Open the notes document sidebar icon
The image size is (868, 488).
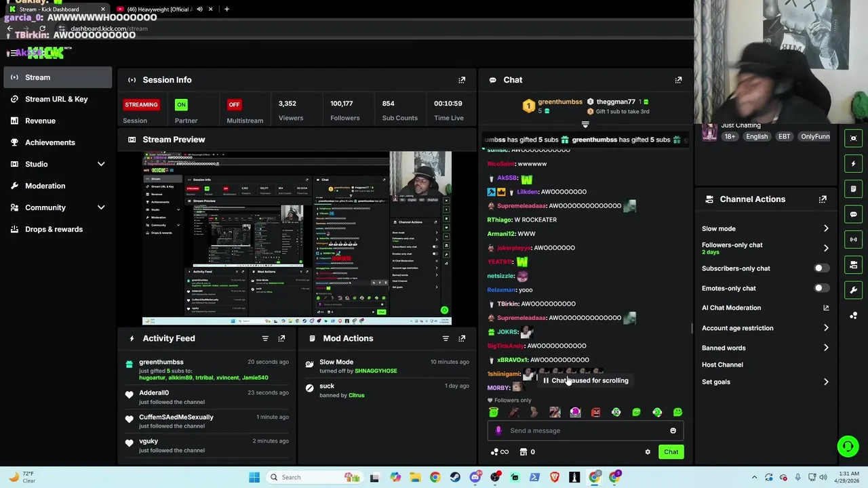853,188
